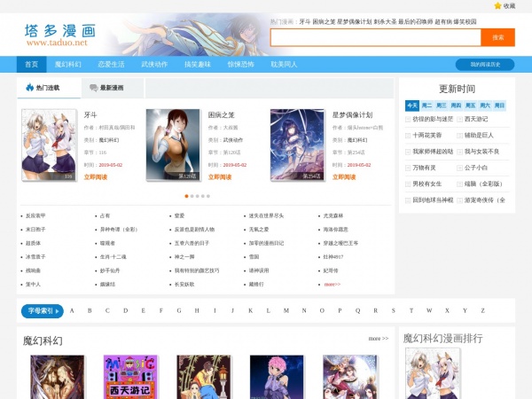The image size is (532, 399).
Task: Click the 字母索引 alphabet index button
Action: [42, 311]
